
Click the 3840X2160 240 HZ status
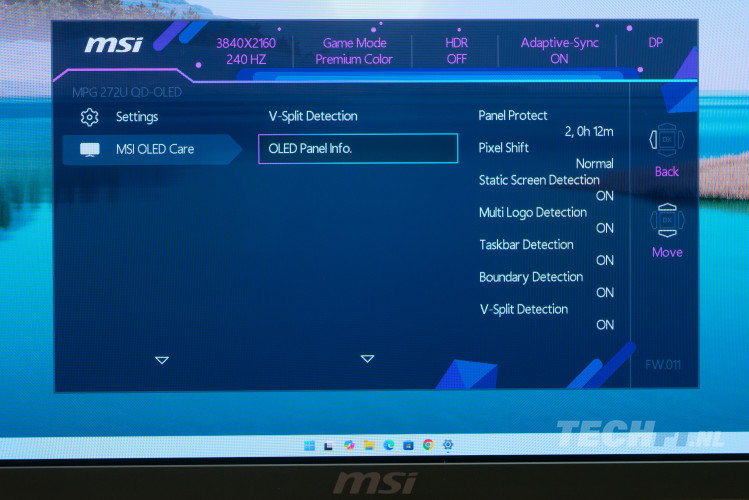[x=246, y=51]
